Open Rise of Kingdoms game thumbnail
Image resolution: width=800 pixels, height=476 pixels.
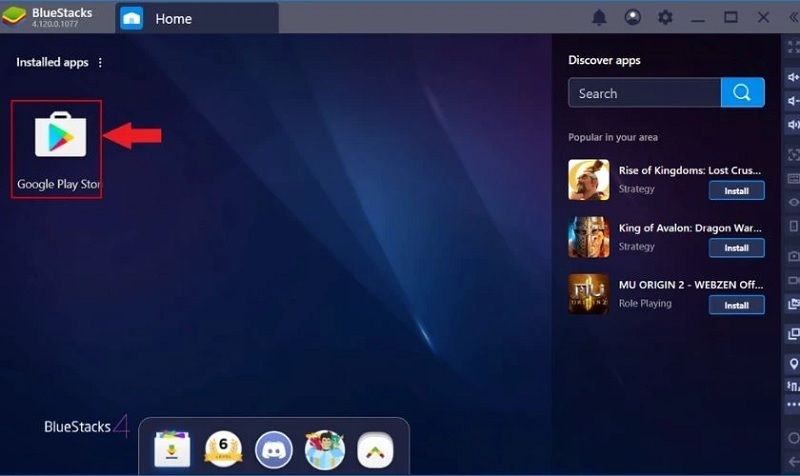(589, 180)
